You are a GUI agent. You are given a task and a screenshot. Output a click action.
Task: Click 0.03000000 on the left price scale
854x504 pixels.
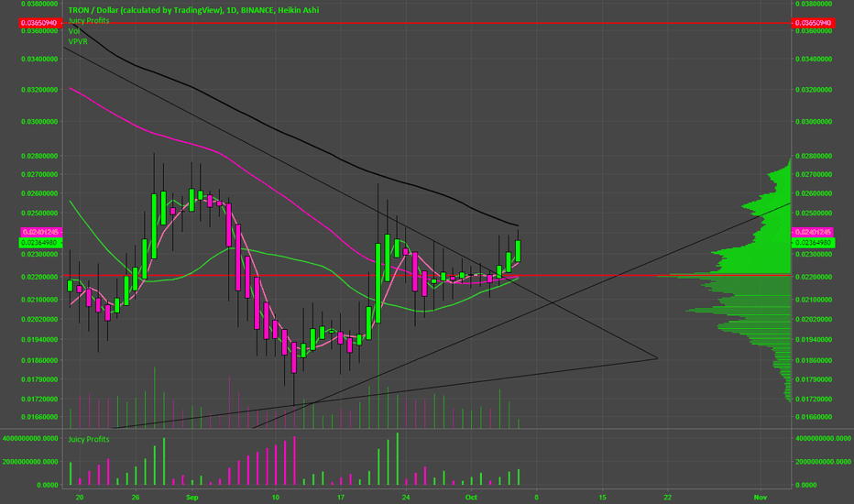[x=39, y=122]
